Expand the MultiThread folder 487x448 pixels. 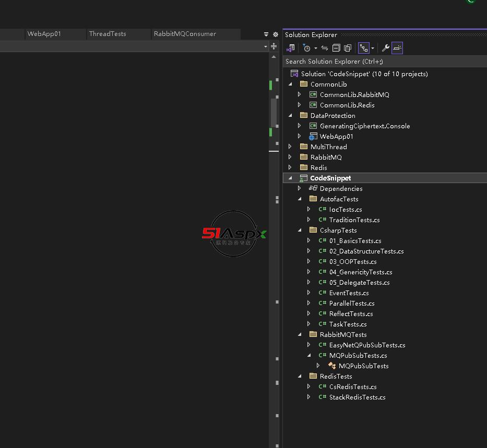coord(290,147)
